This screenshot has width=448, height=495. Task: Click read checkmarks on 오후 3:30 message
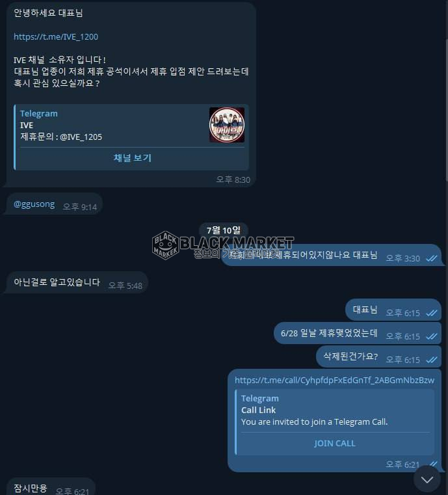pyautogui.click(x=431, y=258)
